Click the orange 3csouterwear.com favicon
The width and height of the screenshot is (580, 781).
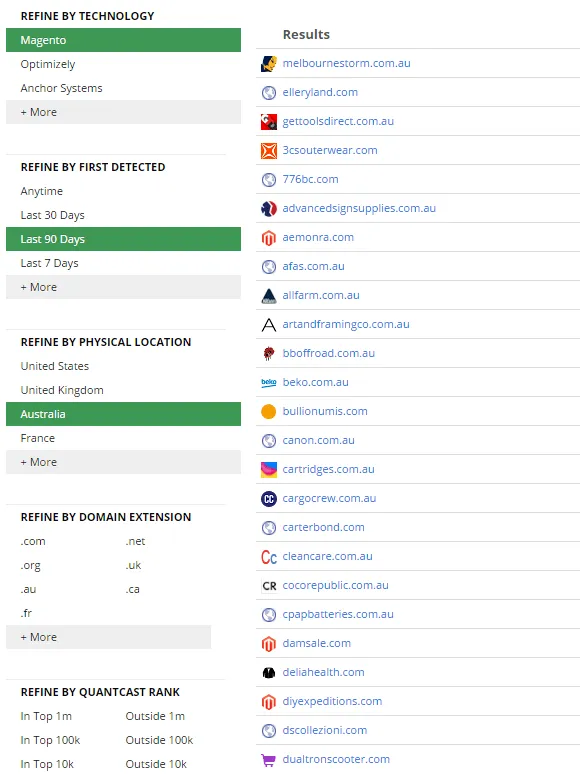269,150
